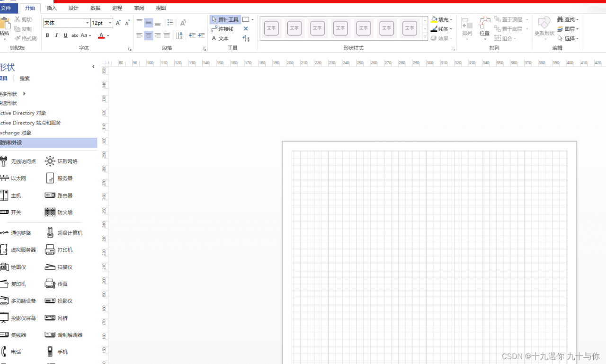Switch to the 视图 View tab
The height and width of the screenshot is (364, 606).
coord(161,8)
